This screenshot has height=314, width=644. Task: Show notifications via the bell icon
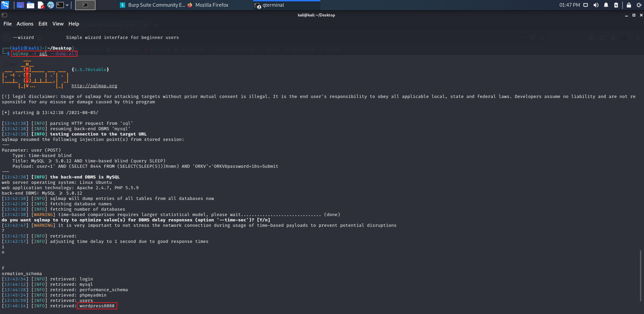pyautogui.click(x=606, y=5)
